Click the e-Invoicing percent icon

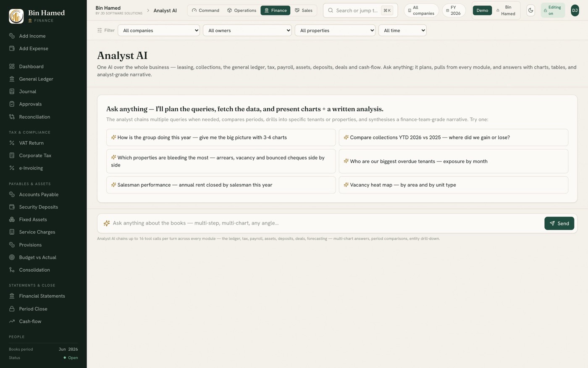[x=12, y=168]
